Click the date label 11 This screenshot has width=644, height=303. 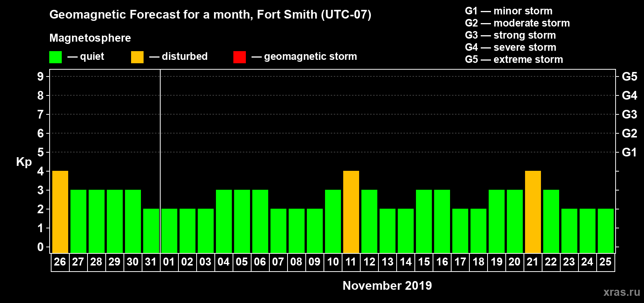pyautogui.click(x=351, y=262)
